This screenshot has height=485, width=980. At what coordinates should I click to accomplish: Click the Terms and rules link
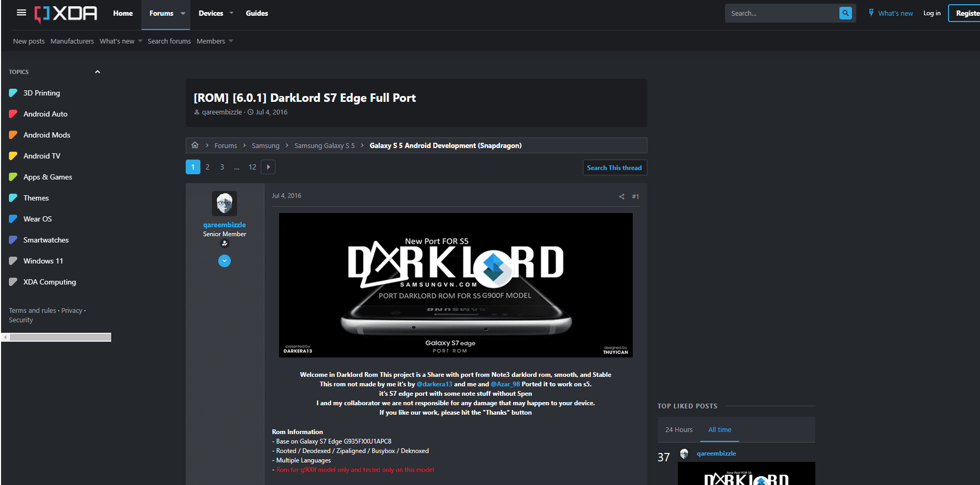click(x=33, y=310)
